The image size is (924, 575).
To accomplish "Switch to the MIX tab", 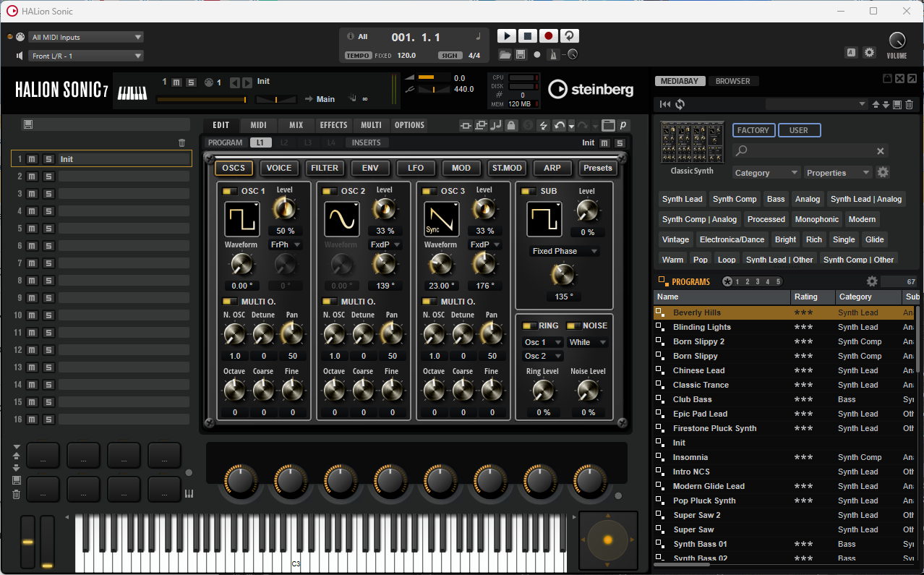I will click(296, 125).
